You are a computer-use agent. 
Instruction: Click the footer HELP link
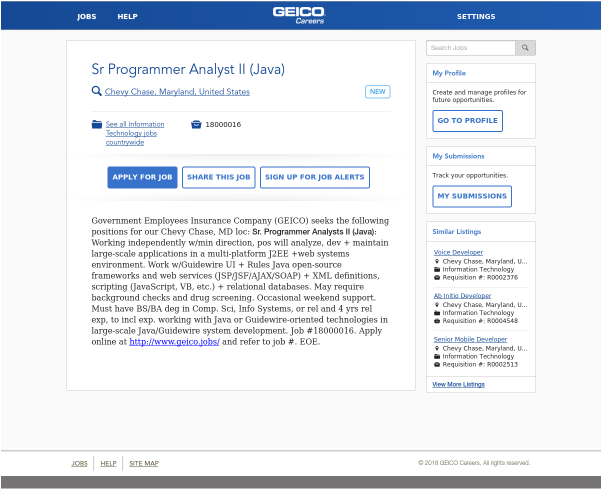(108, 463)
